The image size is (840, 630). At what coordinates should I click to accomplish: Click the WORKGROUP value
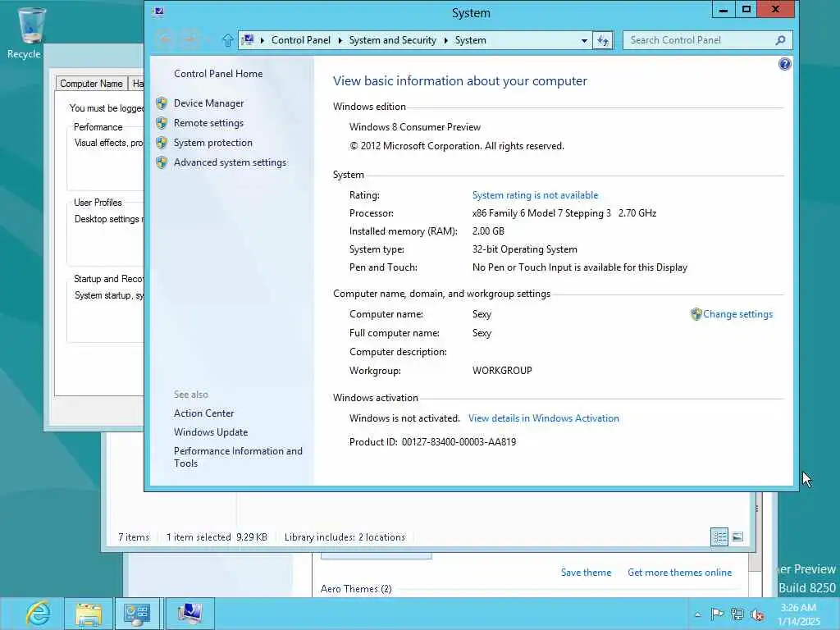pyautogui.click(x=502, y=371)
